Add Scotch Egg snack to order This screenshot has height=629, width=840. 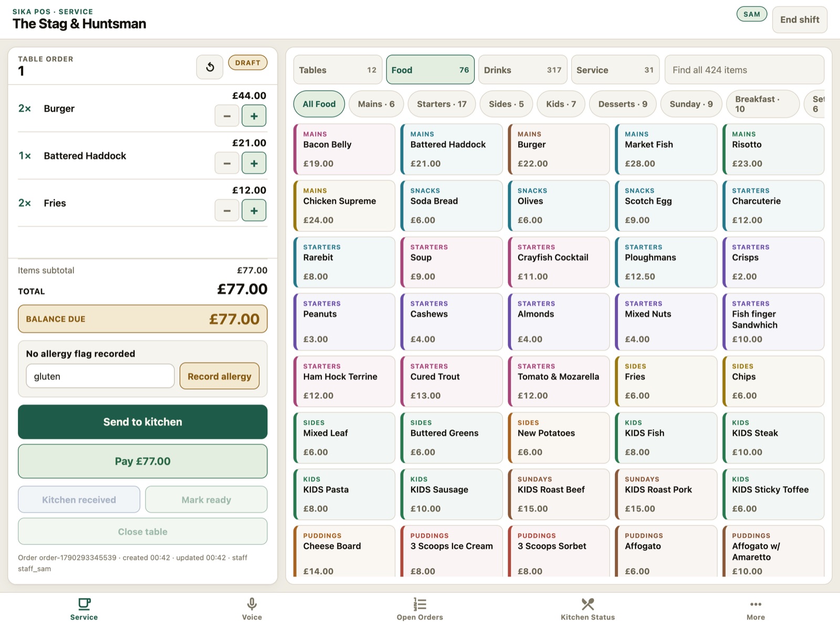(x=666, y=206)
